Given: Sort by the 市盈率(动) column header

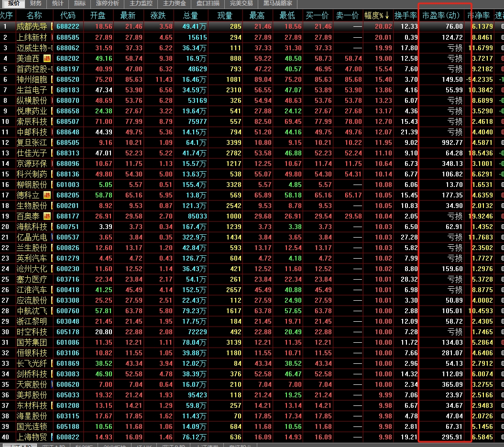Looking at the screenshot, I should click(x=441, y=15).
